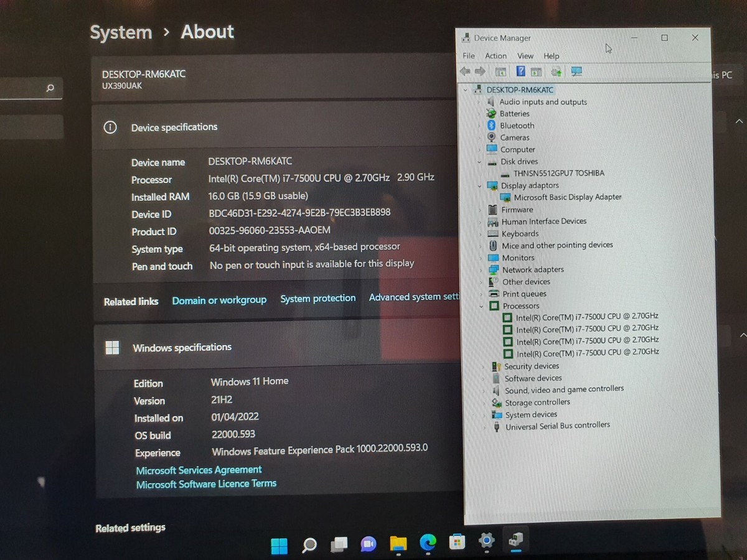
Task: Select the Processors category label
Action: coord(521,306)
